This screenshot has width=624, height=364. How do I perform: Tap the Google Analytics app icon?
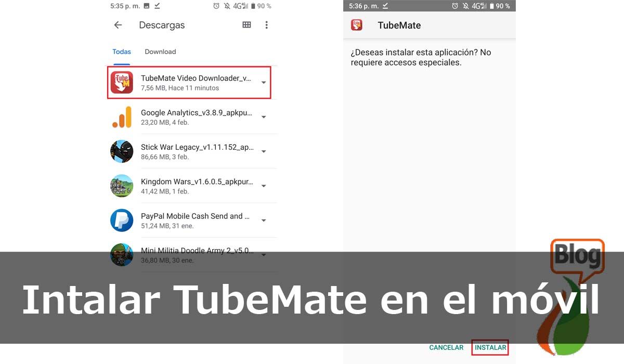[122, 116]
